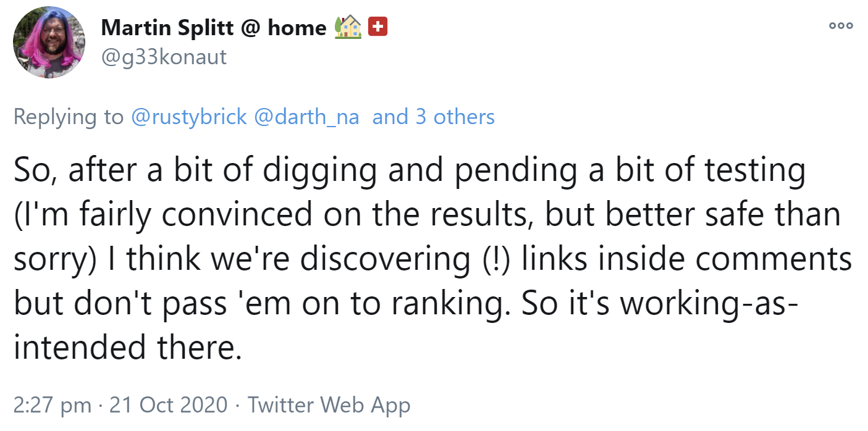Click the 'Replying to' label
The image size is (868, 431).
click(68, 117)
